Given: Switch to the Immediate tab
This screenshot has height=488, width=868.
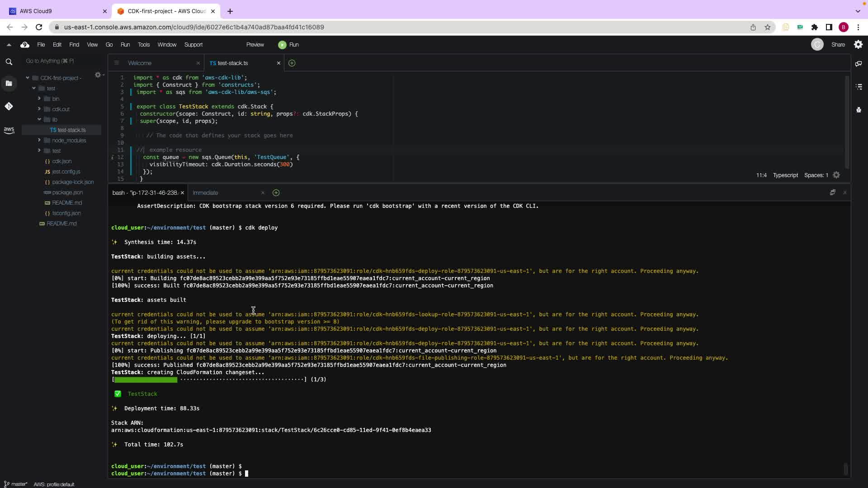Looking at the screenshot, I should click(x=205, y=193).
